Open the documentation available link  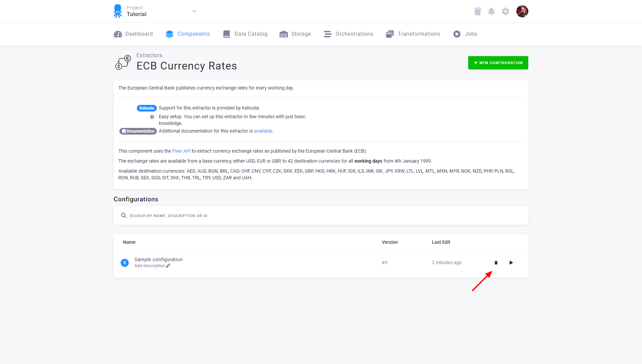263,131
